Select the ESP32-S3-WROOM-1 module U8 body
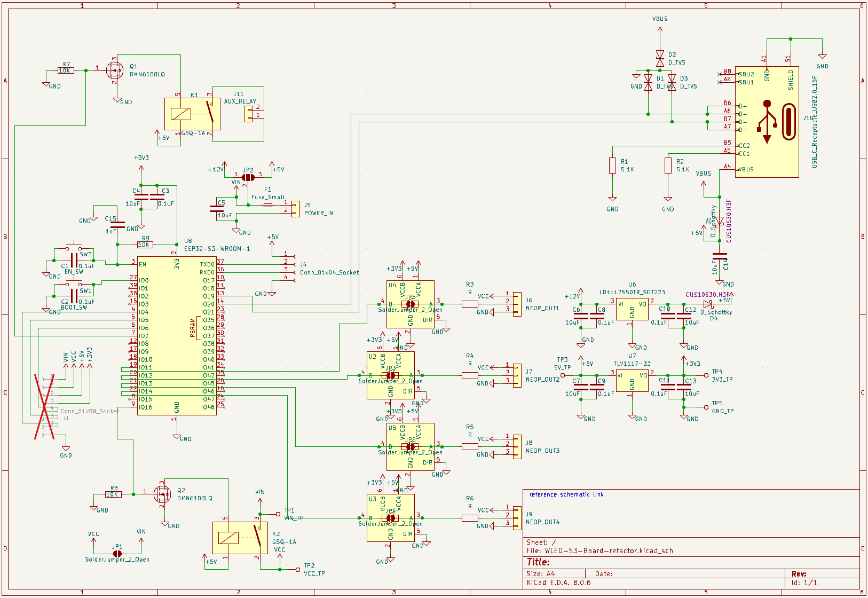The width and height of the screenshot is (868, 598). coord(177,336)
